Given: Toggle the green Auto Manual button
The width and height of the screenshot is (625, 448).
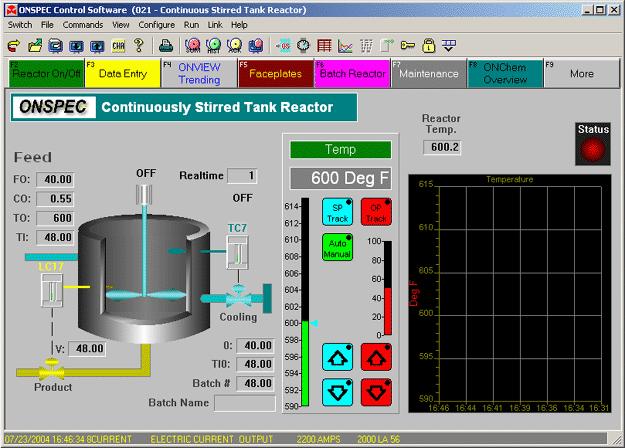Looking at the screenshot, I should (x=337, y=248).
